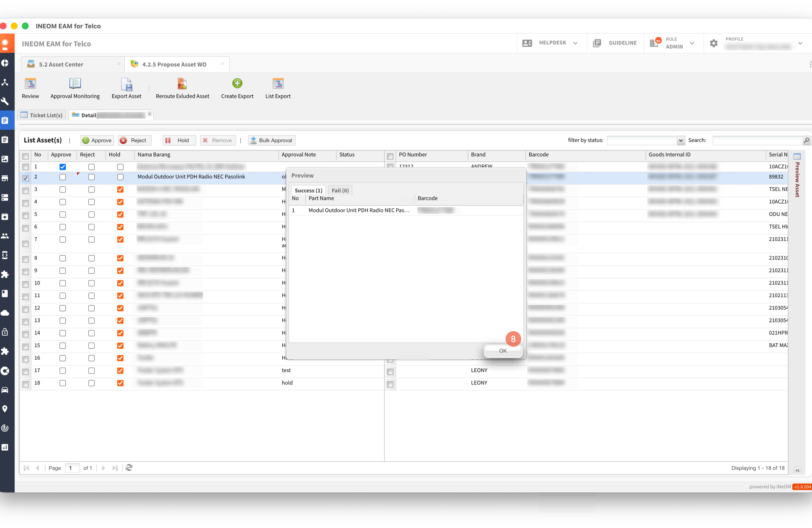812x528 pixels.
Task: Expand the HELPDESK menu
Action: (575, 43)
